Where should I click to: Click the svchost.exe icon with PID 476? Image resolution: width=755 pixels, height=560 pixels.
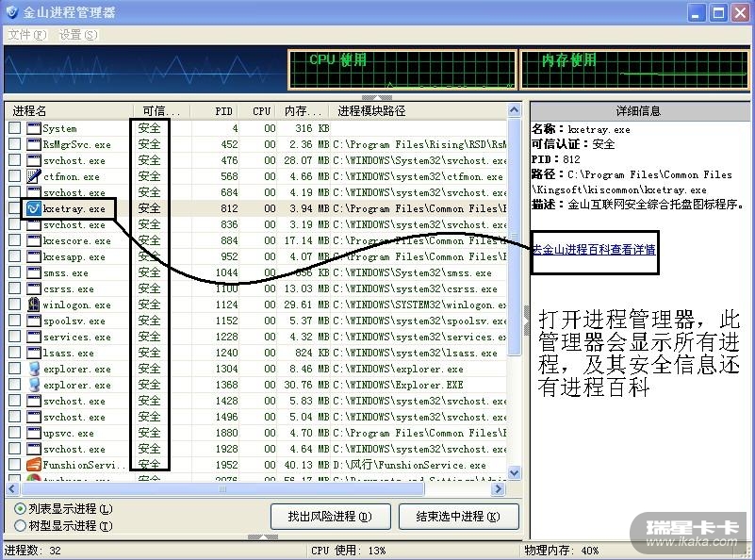(34, 160)
